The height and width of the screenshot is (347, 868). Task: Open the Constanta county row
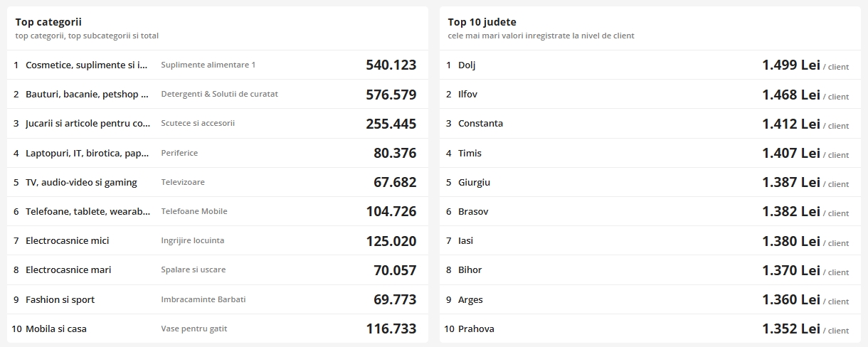coord(480,123)
